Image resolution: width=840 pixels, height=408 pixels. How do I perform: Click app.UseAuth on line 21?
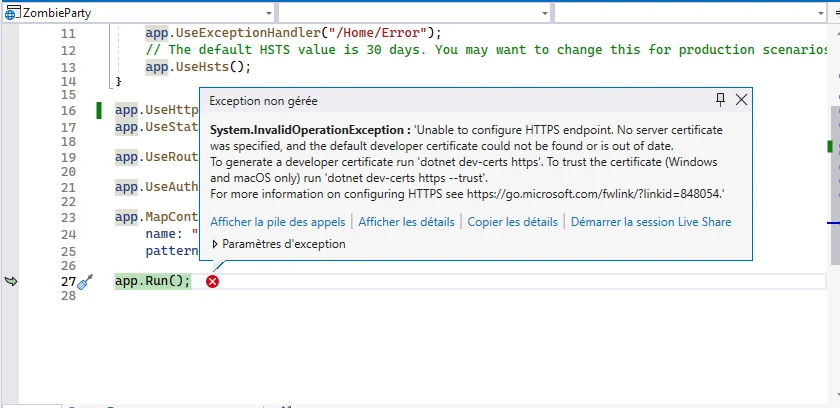point(156,187)
